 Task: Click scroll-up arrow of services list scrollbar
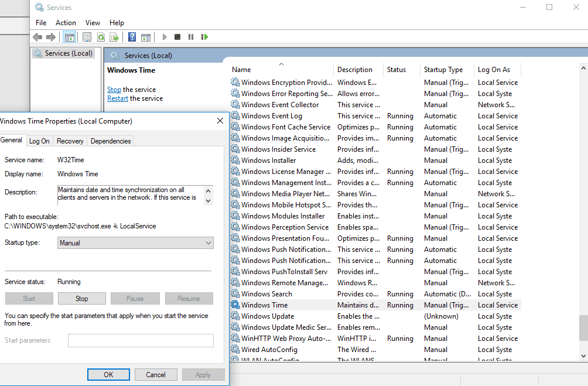(583, 69)
